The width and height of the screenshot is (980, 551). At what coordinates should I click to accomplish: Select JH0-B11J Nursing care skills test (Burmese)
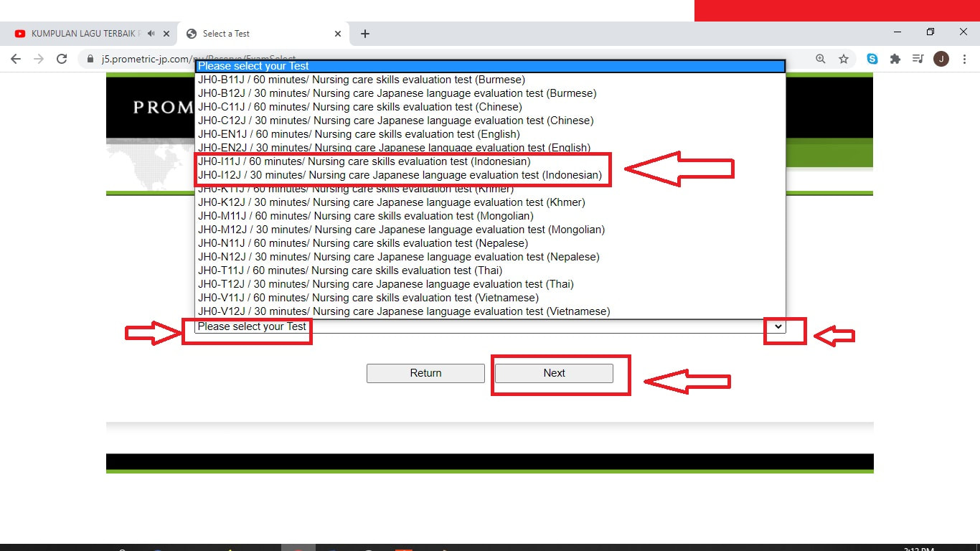(491, 80)
